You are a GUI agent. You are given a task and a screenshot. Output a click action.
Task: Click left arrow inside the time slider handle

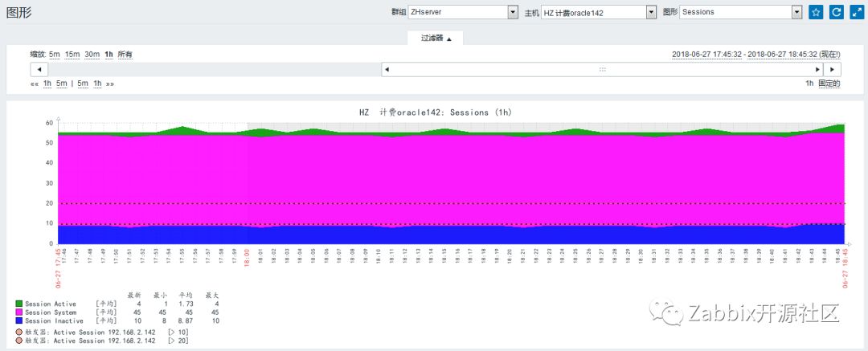(x=387, y=70)
